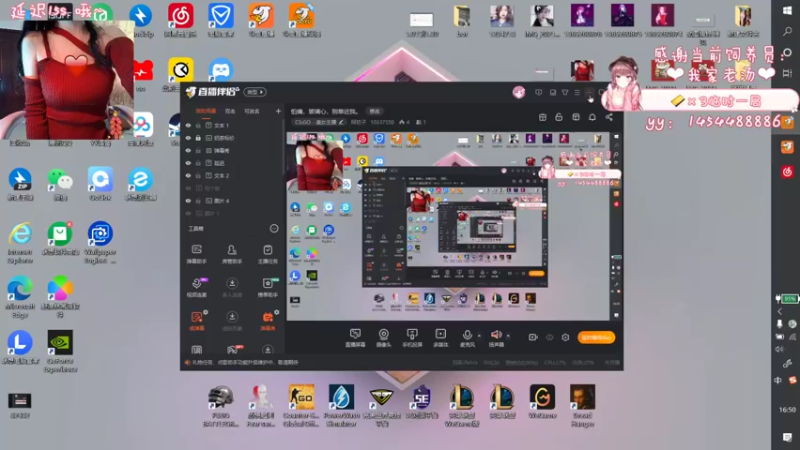Viewport: 800px width, 450px height.
Task: Open Microsoft Edge desktop shortcut
Action: pyautogui.click(x=20, y=297)
